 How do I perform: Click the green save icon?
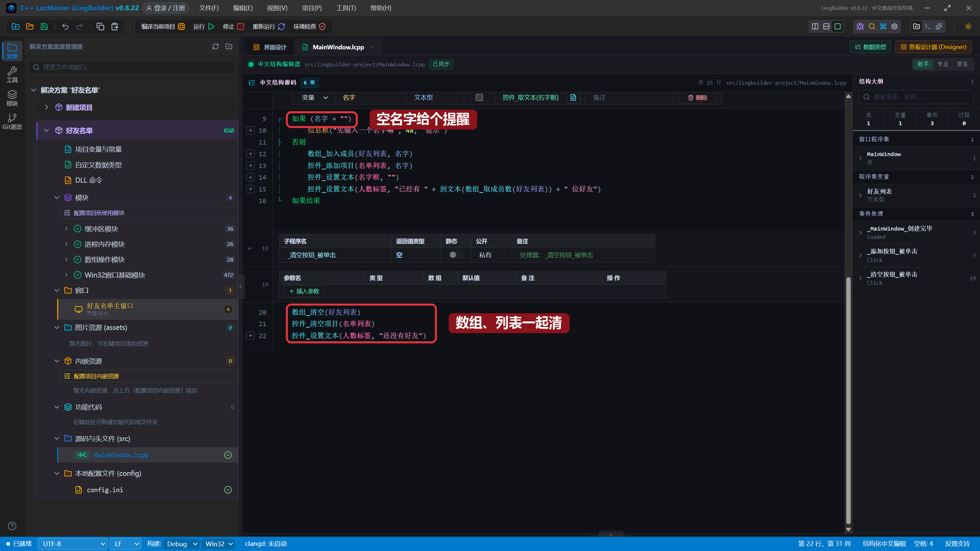pyautogui.click(x=44, y=27)
